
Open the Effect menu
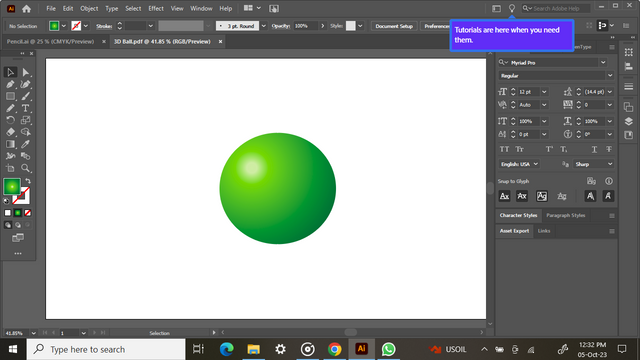pos(156,8)
